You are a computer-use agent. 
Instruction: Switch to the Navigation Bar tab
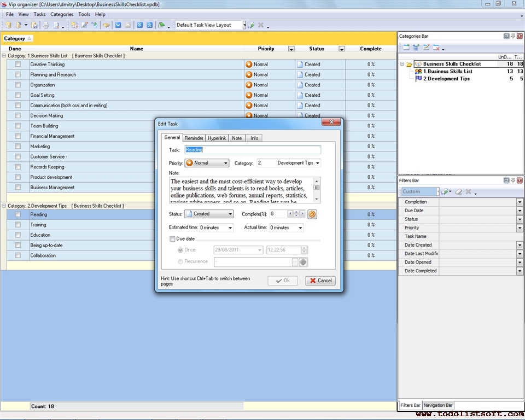click(x=438, y=405)
